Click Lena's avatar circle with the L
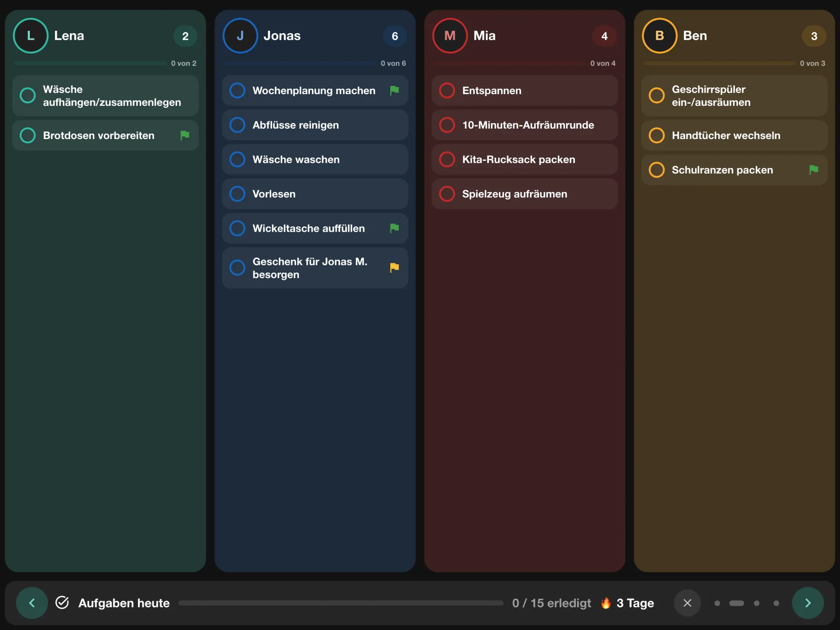This screenshot has width=840, height=630. (31, 36)
